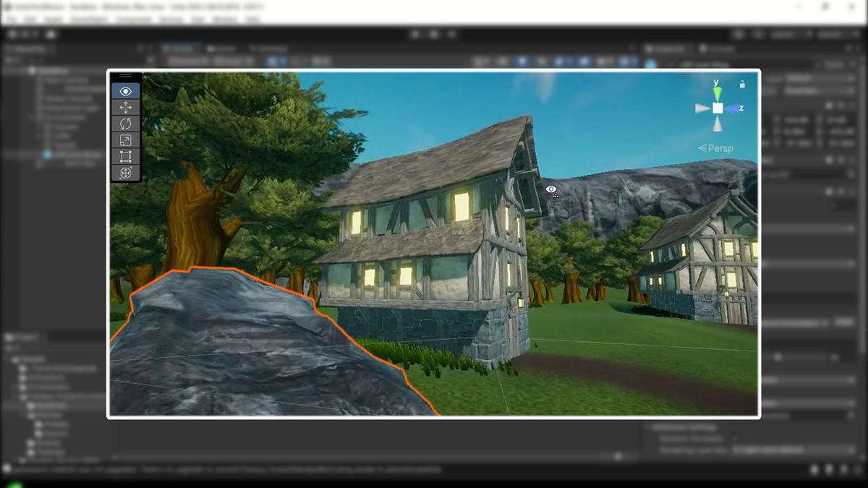Select the combined Transform tool at toolbar bottom

[125, 173]
